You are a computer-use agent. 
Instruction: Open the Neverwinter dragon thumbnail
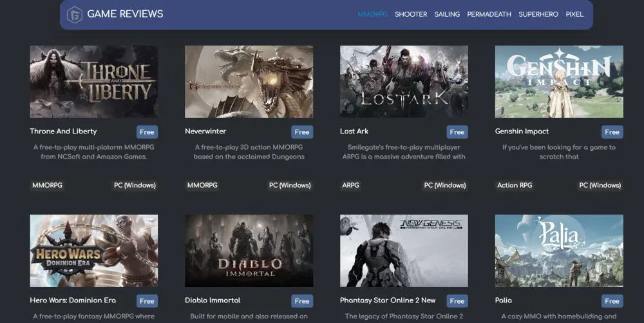pos(249,82)
